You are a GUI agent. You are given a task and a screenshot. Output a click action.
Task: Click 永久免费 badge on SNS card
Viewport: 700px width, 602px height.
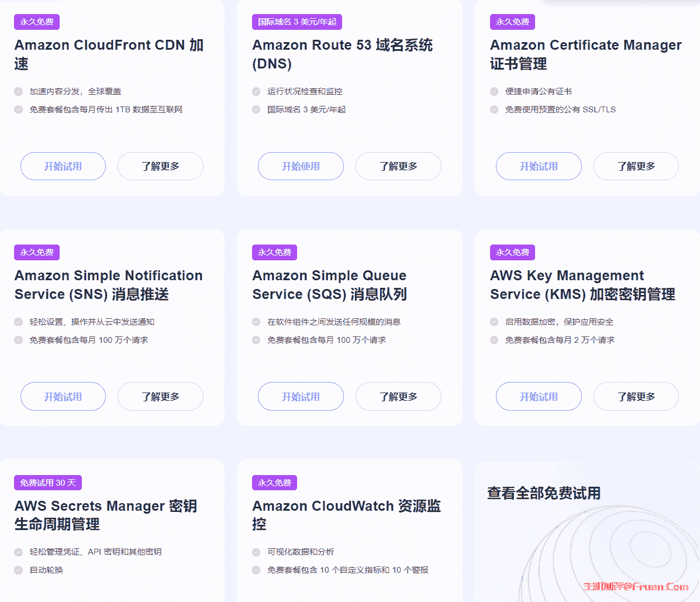click(37, 252)
